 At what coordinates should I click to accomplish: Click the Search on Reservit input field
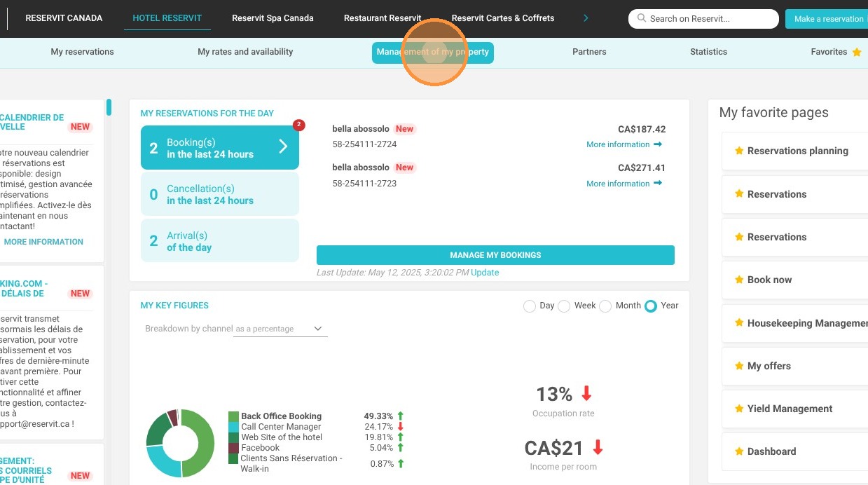click(x=703, y=19)
